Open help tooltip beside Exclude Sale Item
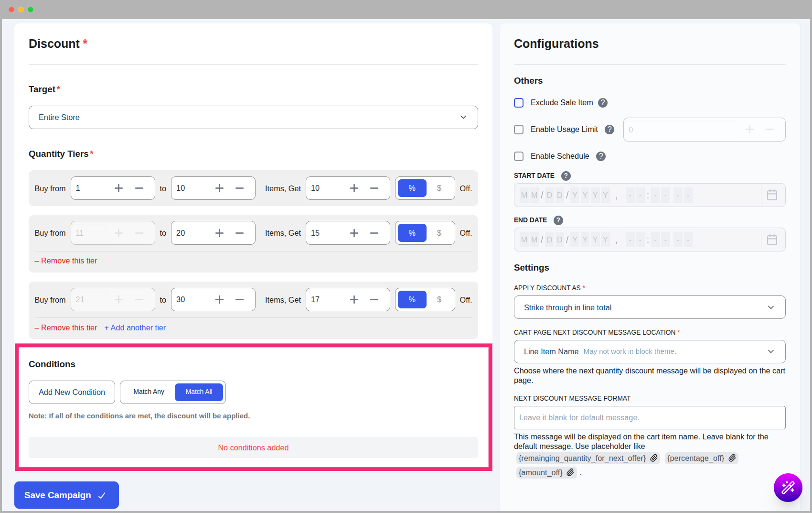The image size is (812, 513). coord(603,102)
